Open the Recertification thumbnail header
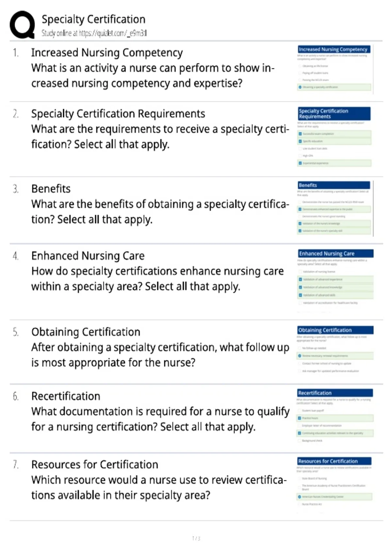392x556 pixels. 335,393
